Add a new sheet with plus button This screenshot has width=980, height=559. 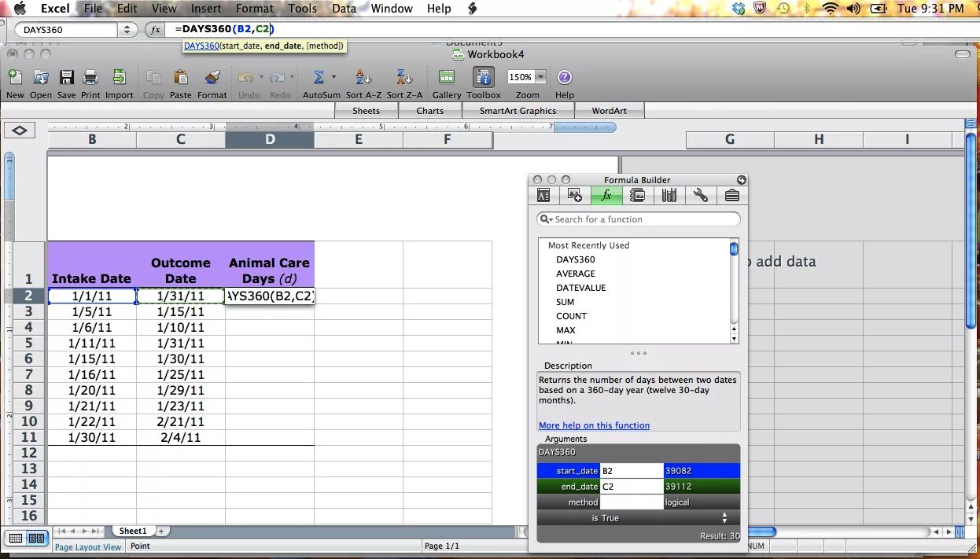(161, 531)
